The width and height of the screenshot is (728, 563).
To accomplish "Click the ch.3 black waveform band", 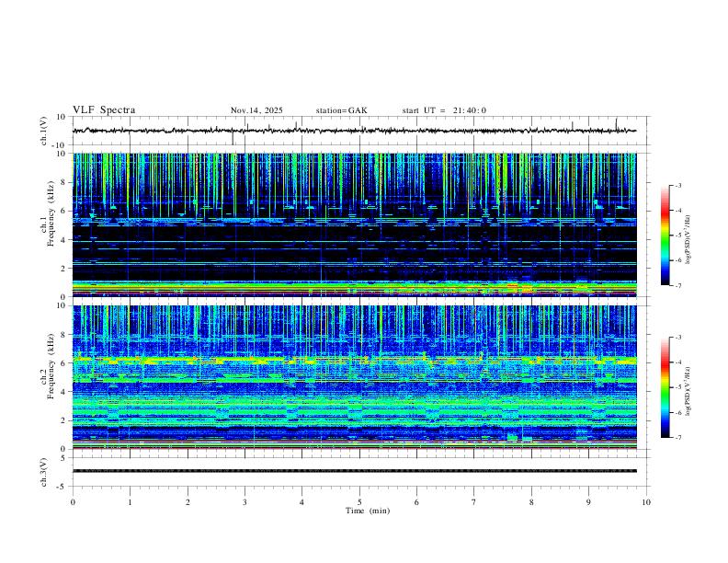I will [354, 471].
